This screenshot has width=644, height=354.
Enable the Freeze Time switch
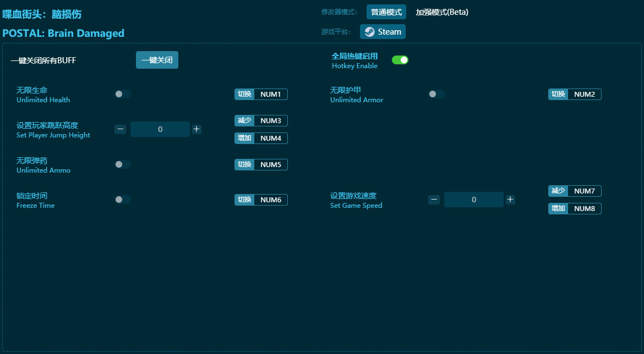click(122, 200)
